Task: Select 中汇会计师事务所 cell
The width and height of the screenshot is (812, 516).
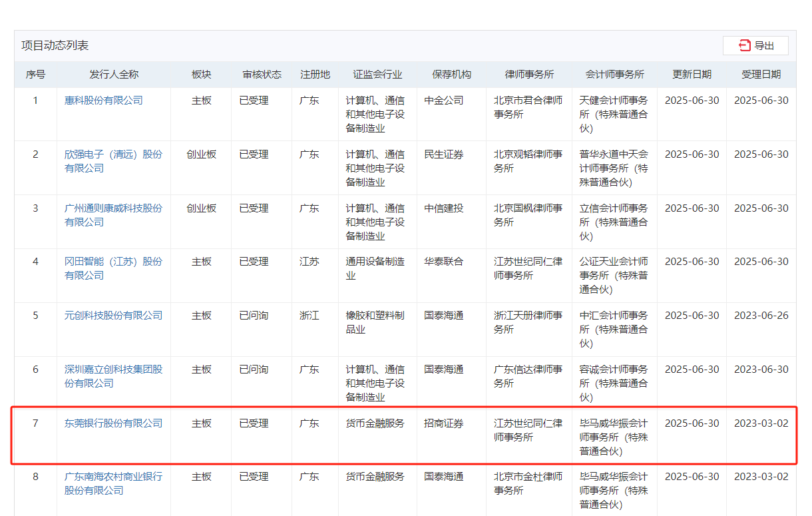Action: pyautogui.click(x=614, y=329)
